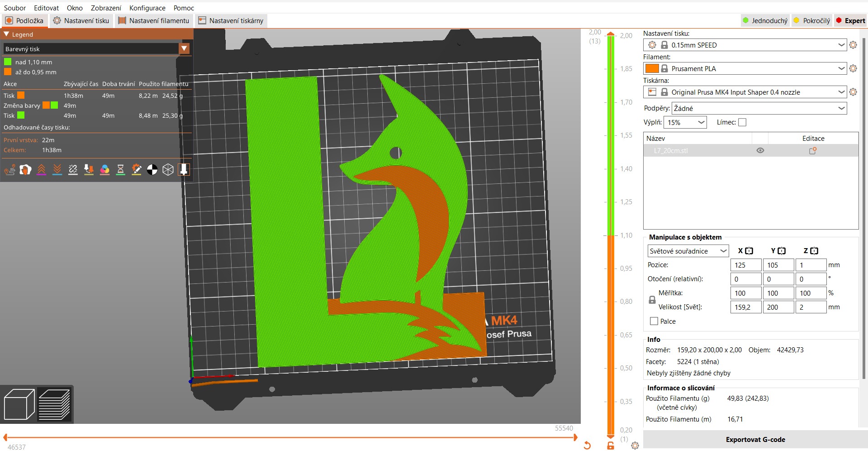
Task: Click the vertical layer range slider
Action: (x=610, y=226)
